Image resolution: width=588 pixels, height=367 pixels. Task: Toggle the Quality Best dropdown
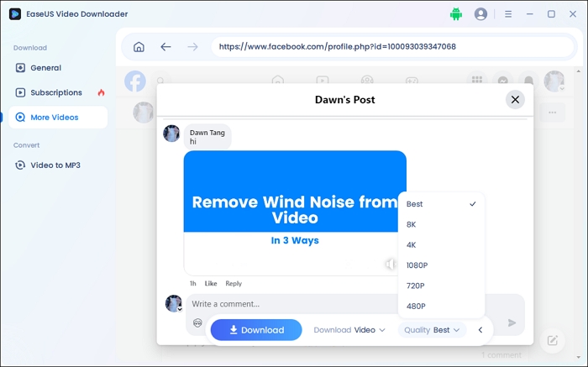432,330
